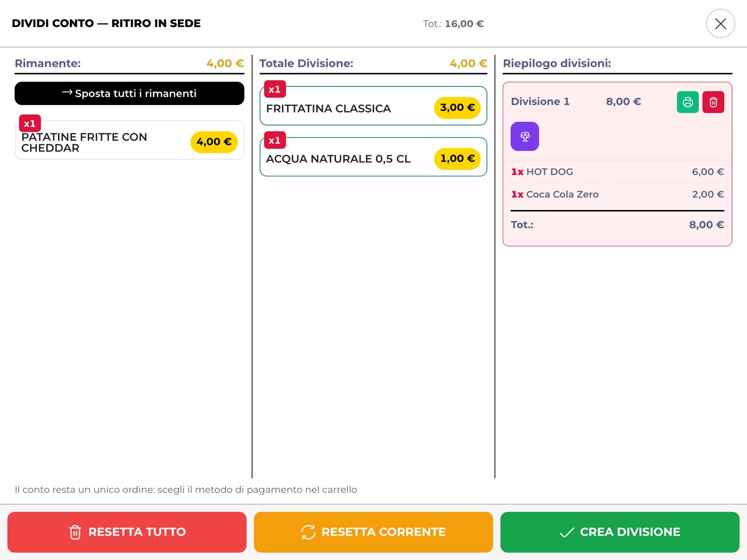Viewport: 747px width, 560px height.
Task: Close the Dividi Conto dialog
Action: click(720, 23)
